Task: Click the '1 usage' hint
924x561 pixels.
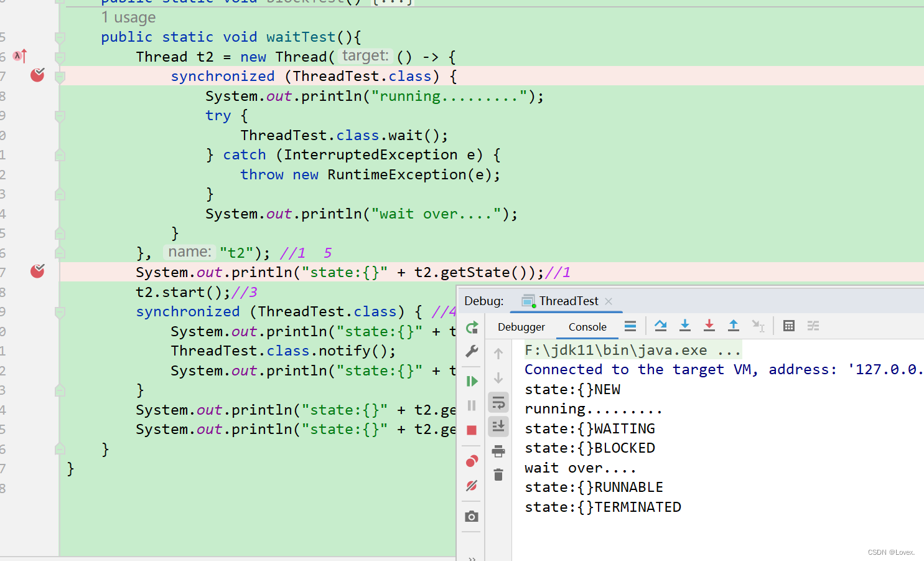Action: [128, 17]
